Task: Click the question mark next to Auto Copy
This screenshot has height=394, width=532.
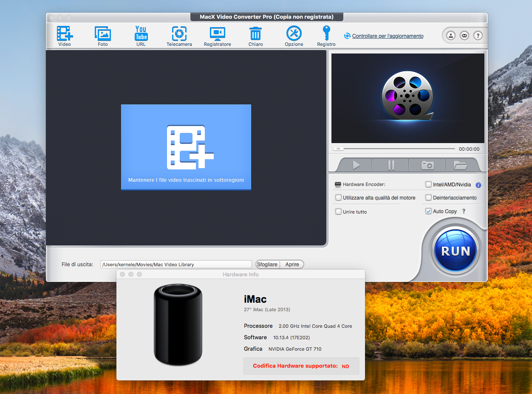Action: coord(464,211)
